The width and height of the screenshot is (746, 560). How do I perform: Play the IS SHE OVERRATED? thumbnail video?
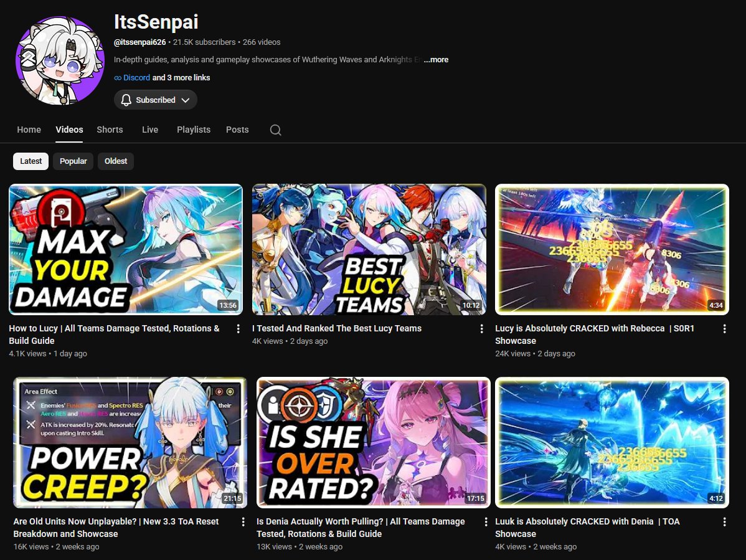click(x=374, y=442)
